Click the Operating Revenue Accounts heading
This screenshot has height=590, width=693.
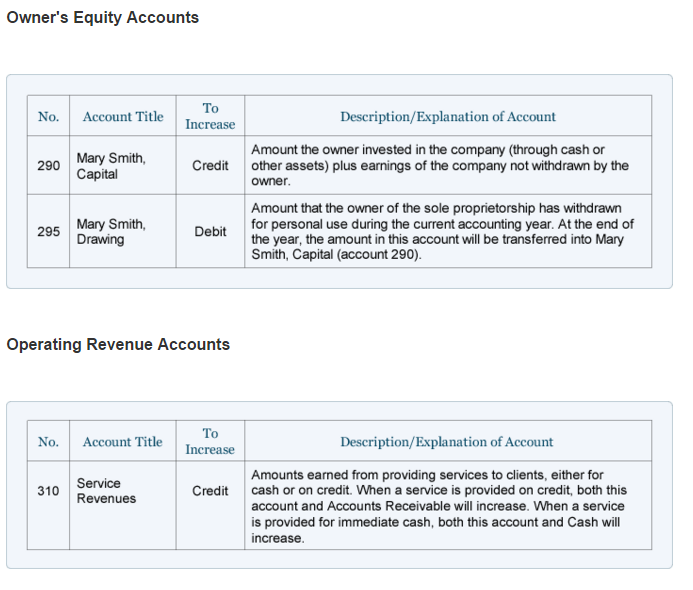118,344
